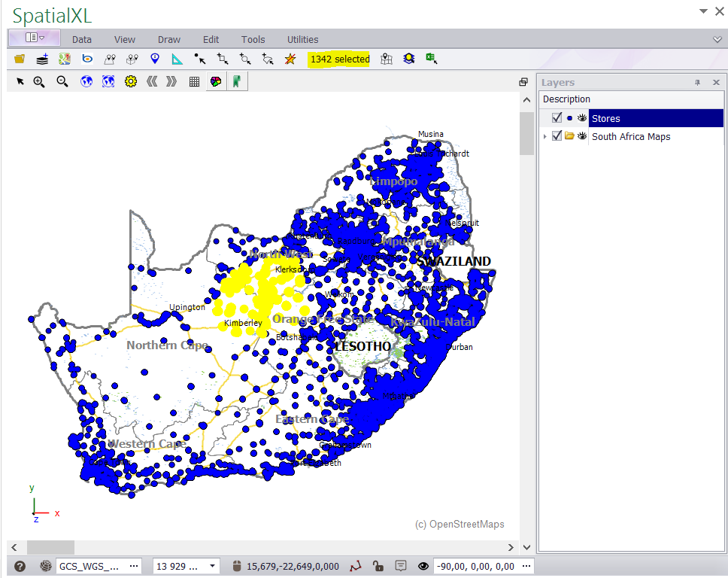Click the add layer stack icon
The height and width of the screenshot is (578, 728).
coord(42,59)
